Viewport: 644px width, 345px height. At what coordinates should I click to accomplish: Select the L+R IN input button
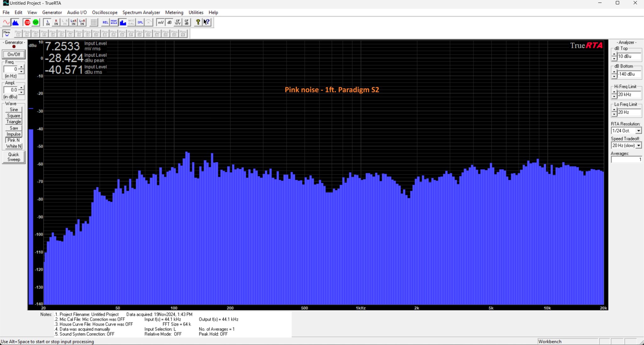pos(74,22)
